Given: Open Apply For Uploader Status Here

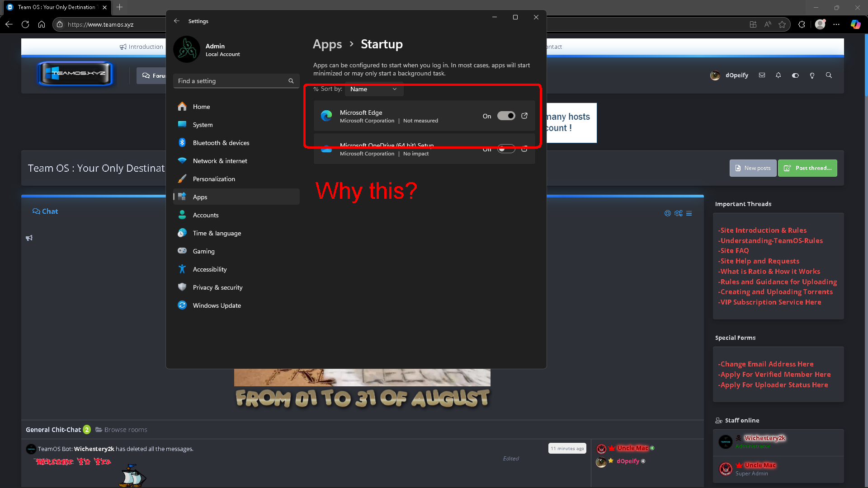Looking at the screenshot, I should coord(773,385).
